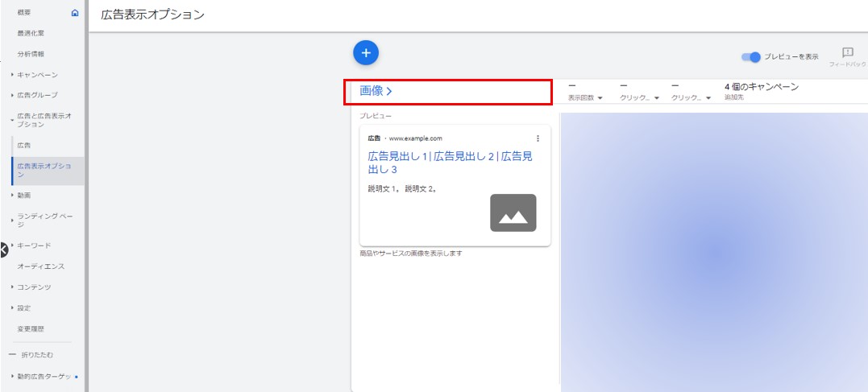The height and width of the screenshot is (392, 868).
Task: Click the black sidebar collapse arrow icon
Action: tap(3, 250)
